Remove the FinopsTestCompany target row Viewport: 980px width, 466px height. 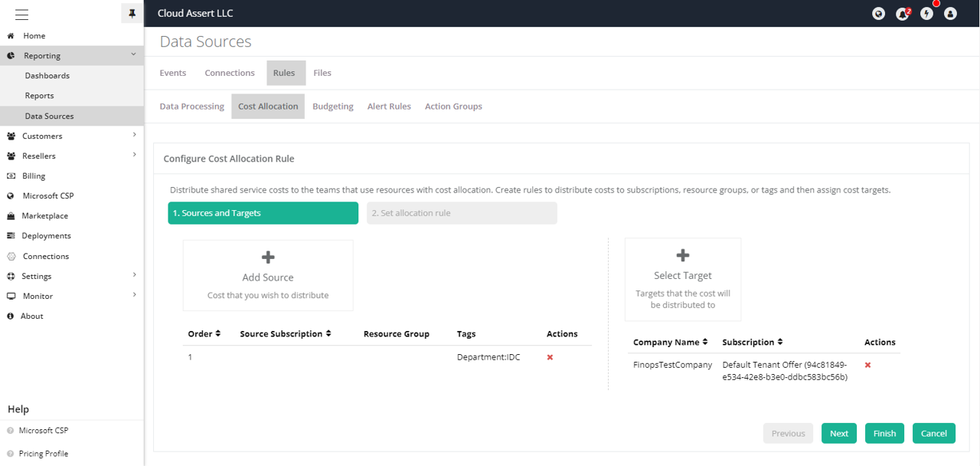coord(867,365)
